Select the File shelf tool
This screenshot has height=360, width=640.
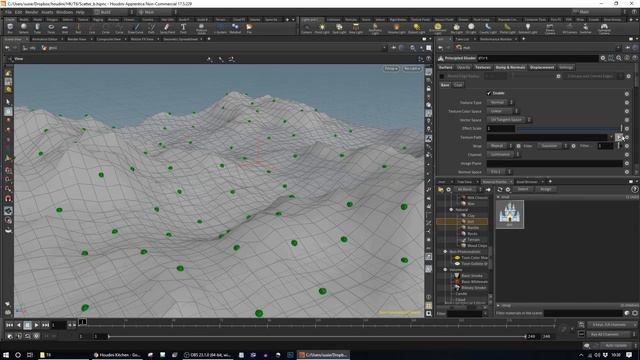click(249, 28)
